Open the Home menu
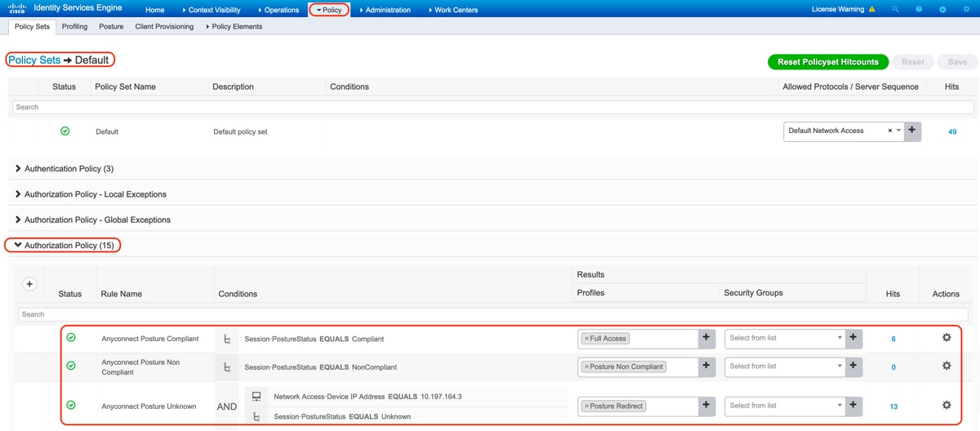This screenshot has height=431, width=980. pyautogui.click(x=154, y=10)
